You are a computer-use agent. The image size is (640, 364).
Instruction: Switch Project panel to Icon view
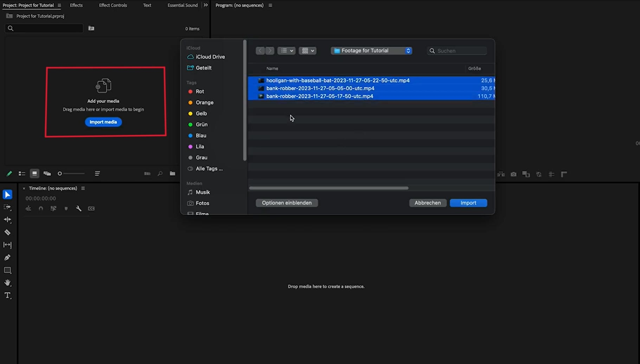34,174
